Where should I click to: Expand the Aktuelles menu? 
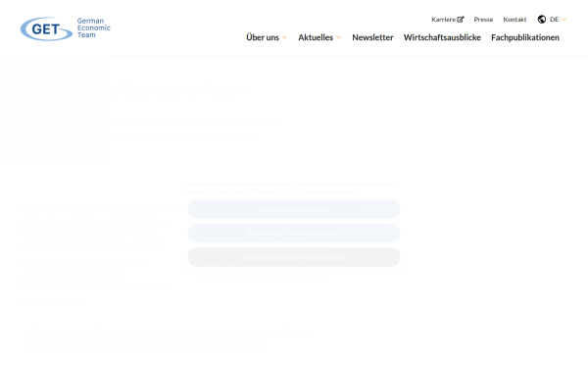tap(319, 37)
